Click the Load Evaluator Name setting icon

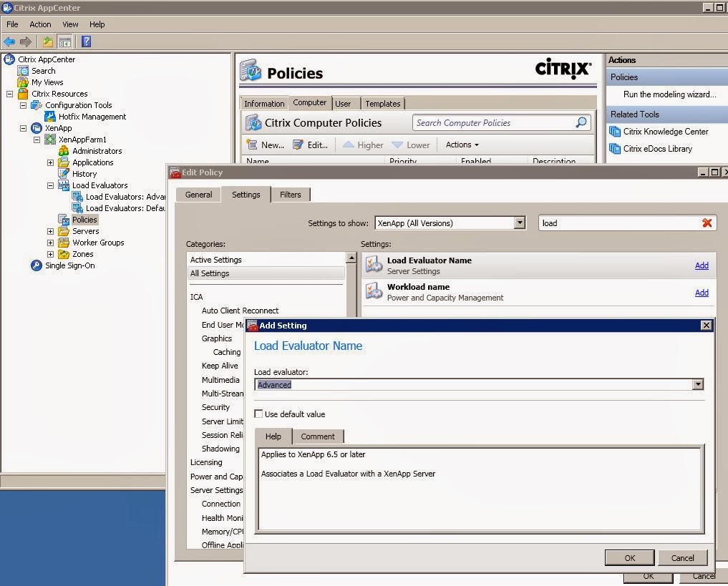(x=374, y=265)
